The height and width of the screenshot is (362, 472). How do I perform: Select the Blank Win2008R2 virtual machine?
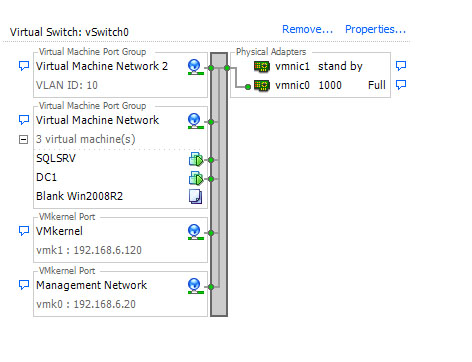(x=79, y=196)
